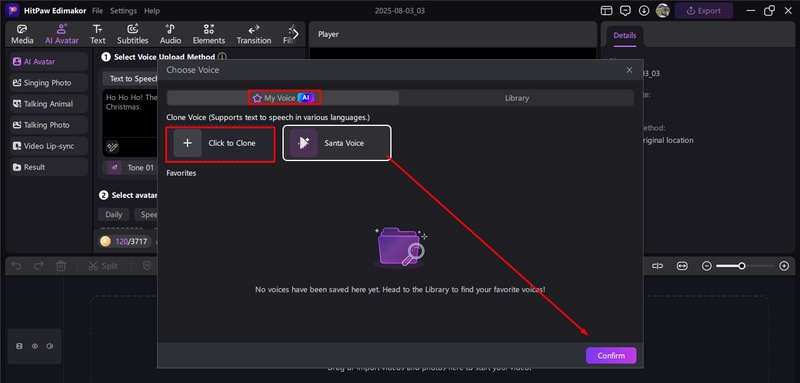The width and height of the screenshot is (800, 383).
Task: Open the download center icon
Action: [x=644, y=11]
